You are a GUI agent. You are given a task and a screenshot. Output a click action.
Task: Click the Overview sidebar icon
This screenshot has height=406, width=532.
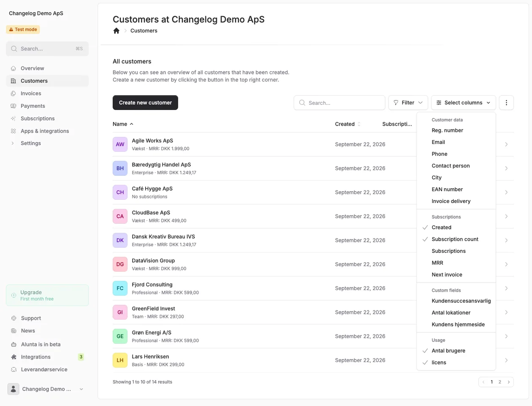pyautogui.click(x=14, y=68)
